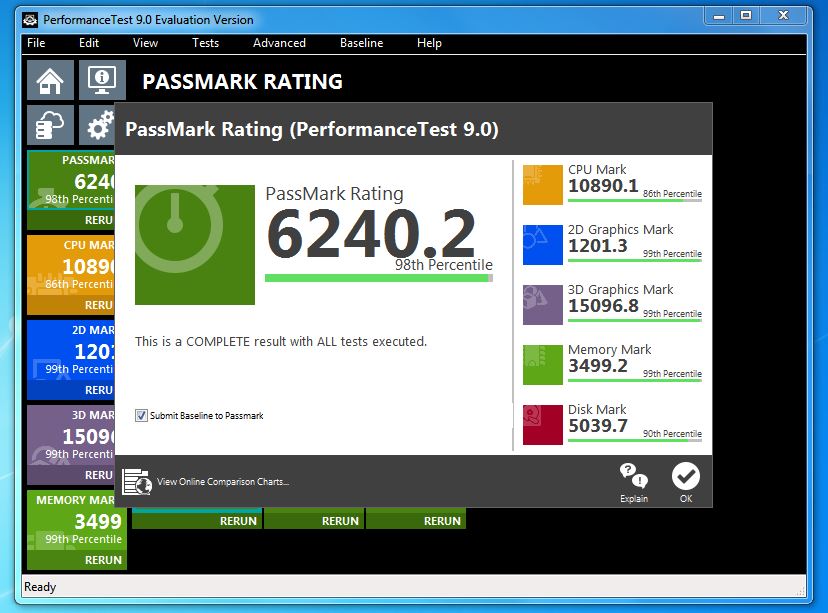The image size is (828, 613).
Task: Go to the Home screen icon
Action: click(x=50, y=80)
